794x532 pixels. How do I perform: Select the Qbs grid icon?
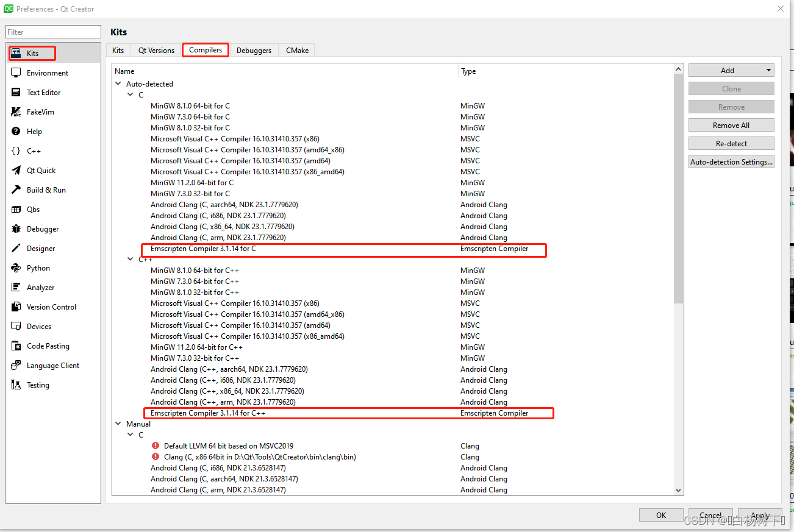click(16, 209)
